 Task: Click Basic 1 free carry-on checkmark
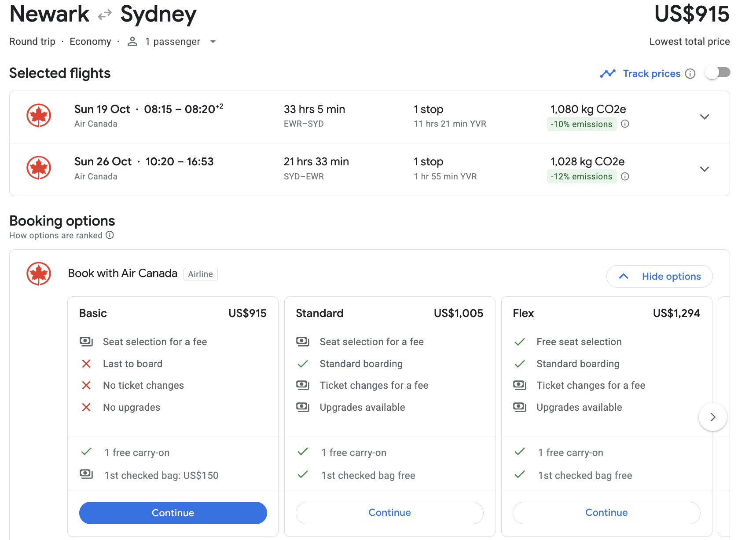coord(86,452)
